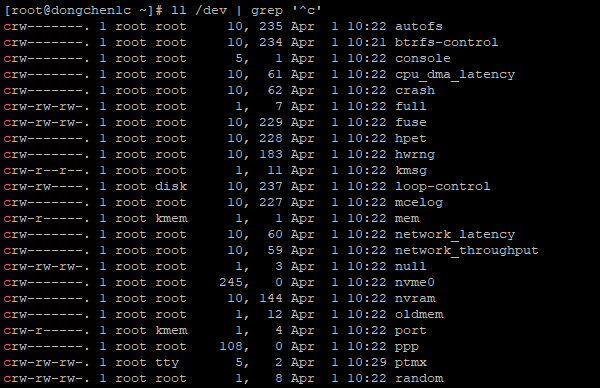Click the network_throughput filename

(466, 251)
